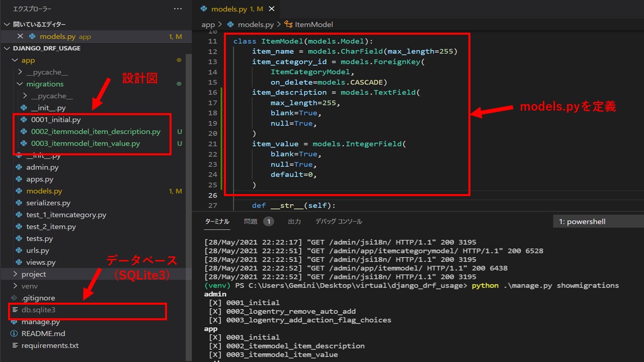
Task: Open the デバッグ コンソール panel tab
Action: tap(339, 222)
